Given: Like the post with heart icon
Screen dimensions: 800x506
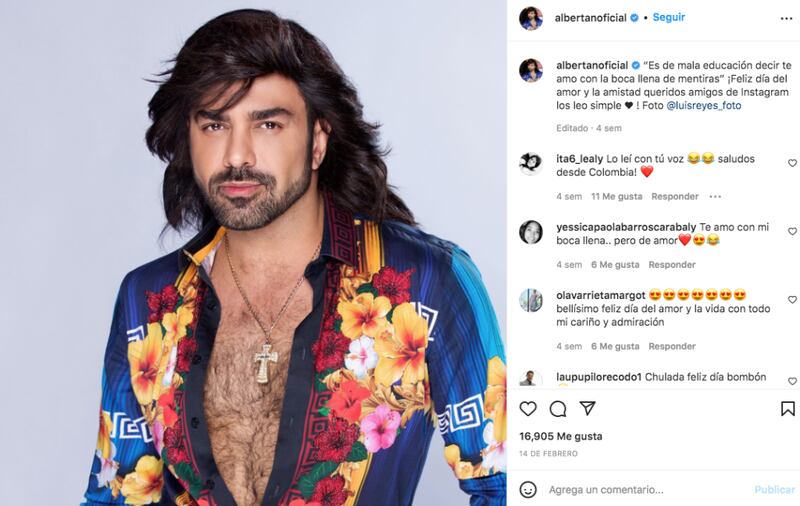Looking at the screenshot, I should (x=528, y=409).
